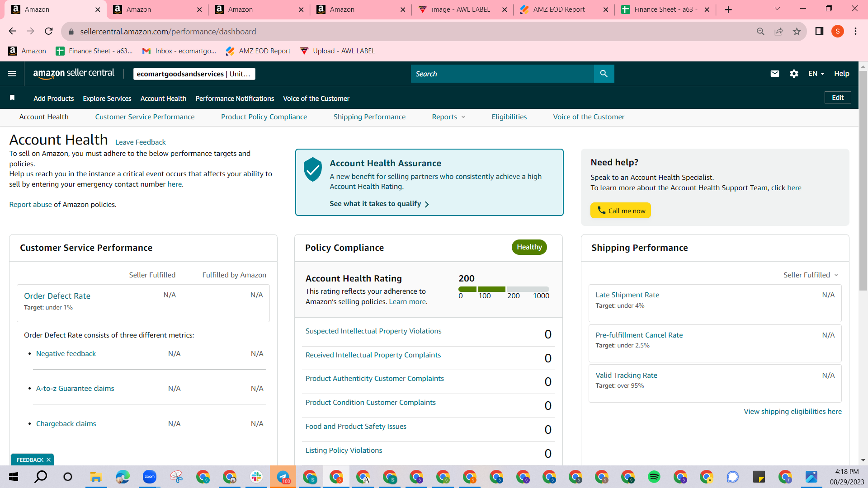Viewport: 868px width, 488px height.
Task: Close the AMZ EOD Report browser tab
Action: (606, 9)
